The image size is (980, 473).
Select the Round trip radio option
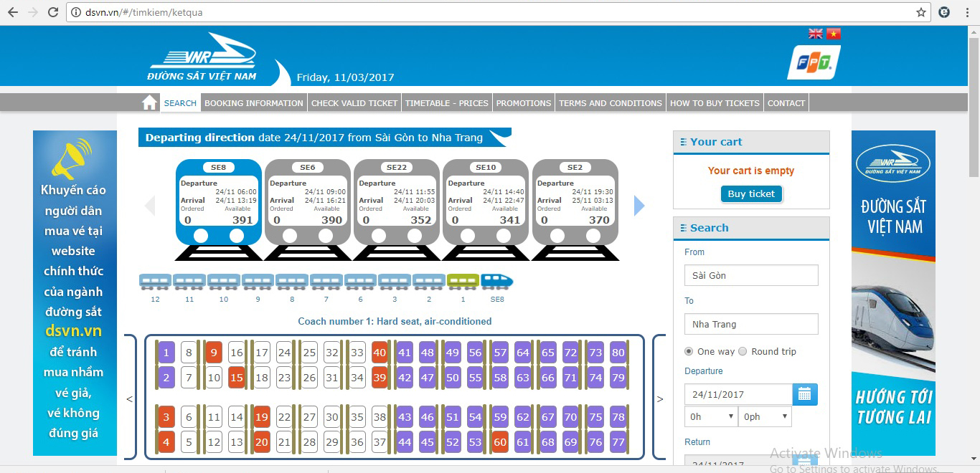(743, 351)
